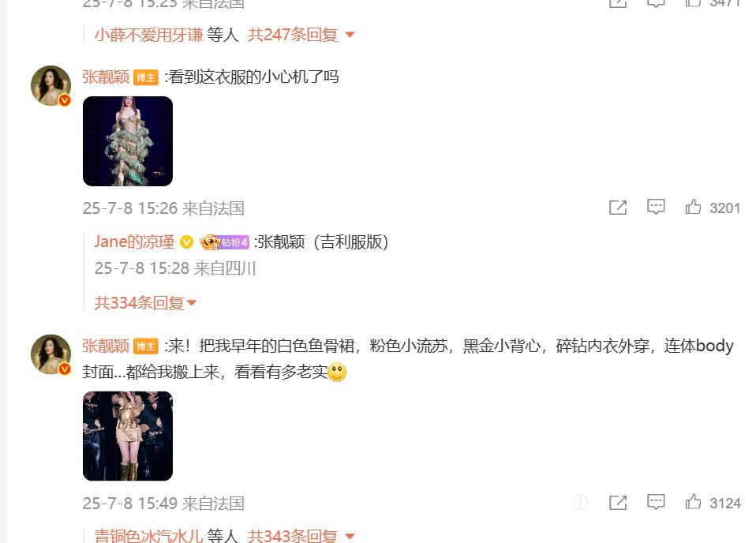Like the 15:49 comment with 3124 likes
The width and height of the screenshot is (756, 543).
pos(693,502)
